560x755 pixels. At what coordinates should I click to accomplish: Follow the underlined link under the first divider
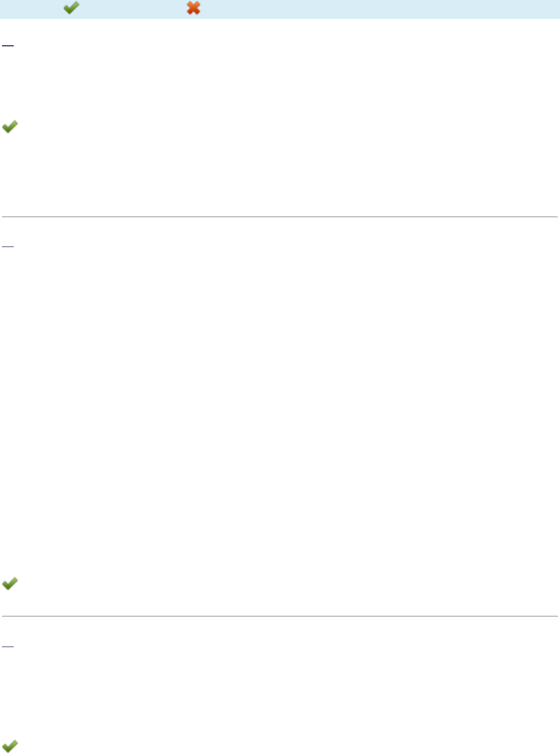(x=8, y=247)
